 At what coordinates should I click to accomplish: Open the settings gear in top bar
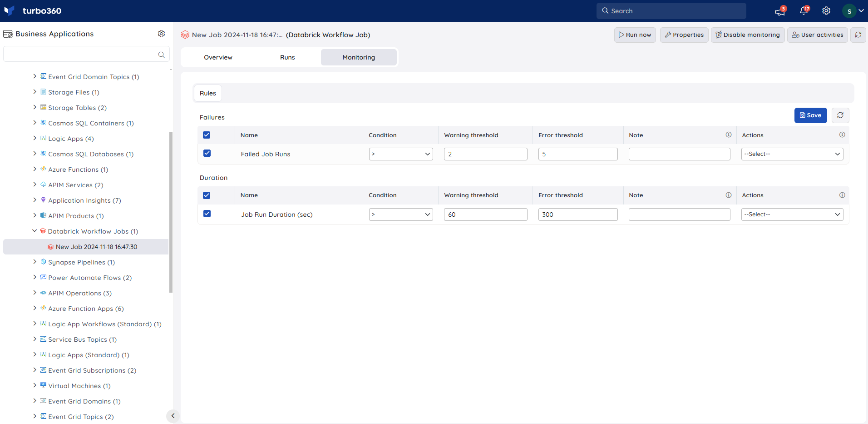coord(826,11)
